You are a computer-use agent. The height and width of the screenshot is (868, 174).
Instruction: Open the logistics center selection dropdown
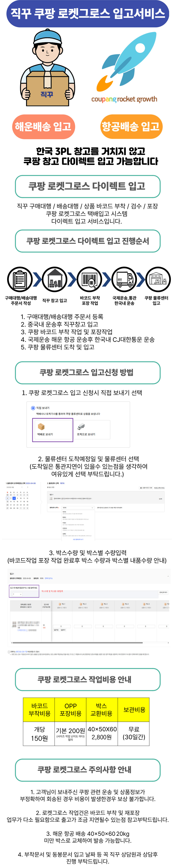click(78, 507)
